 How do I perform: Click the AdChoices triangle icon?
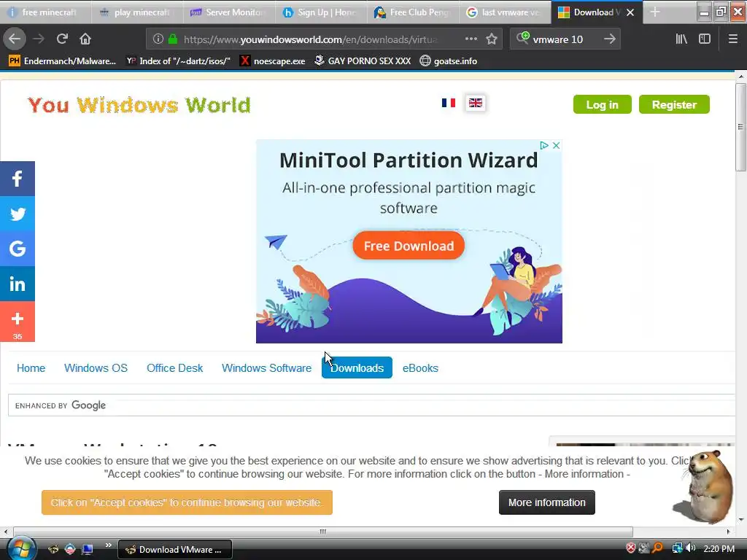point(544,145)
